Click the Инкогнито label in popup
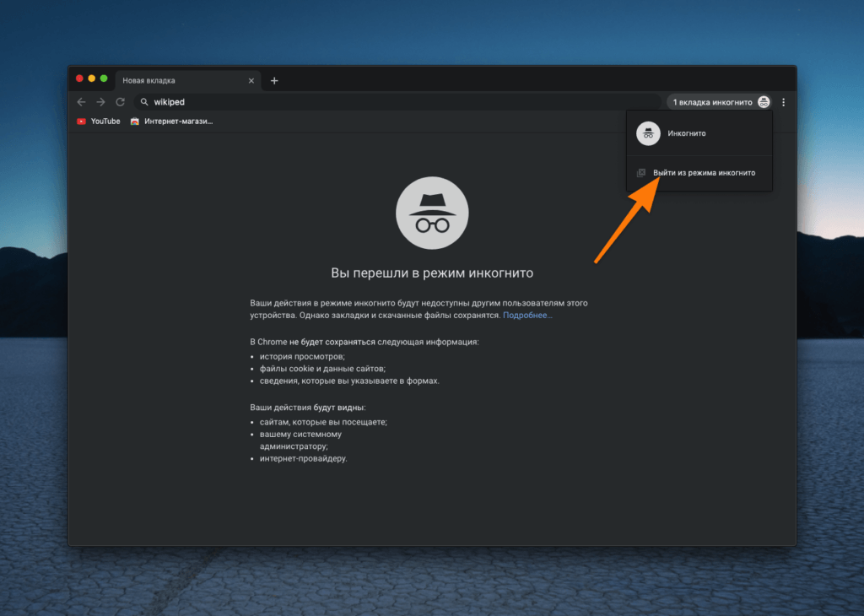This screenshot has width=864, height=616. click(x=687, y=133)
